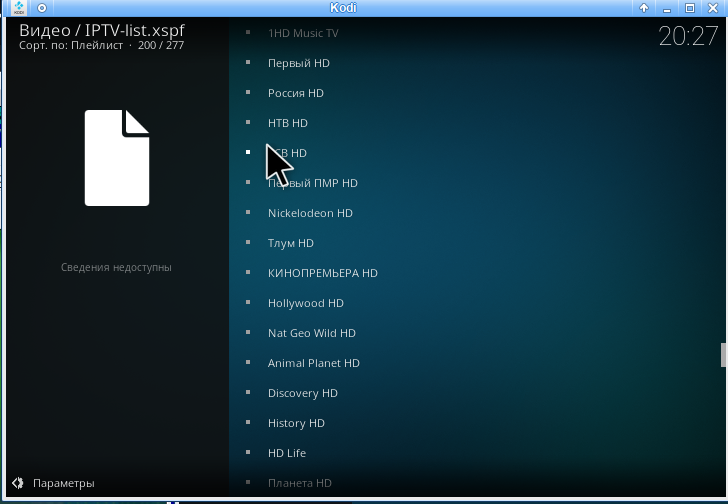This screenshot has height=504, width=728.
Task: Click the bullet icon next to Discovery HD
Action: click(x=248, y=393)
